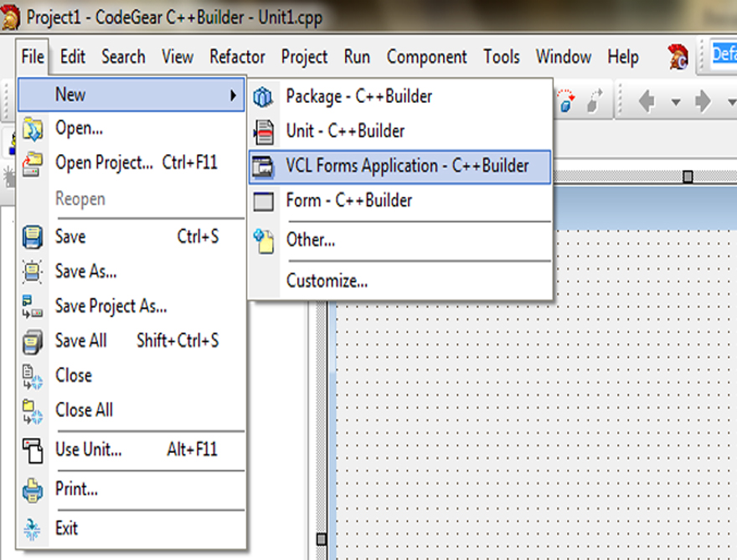
Task: Choose Other... in New submenu
Action: click(400, 240)
